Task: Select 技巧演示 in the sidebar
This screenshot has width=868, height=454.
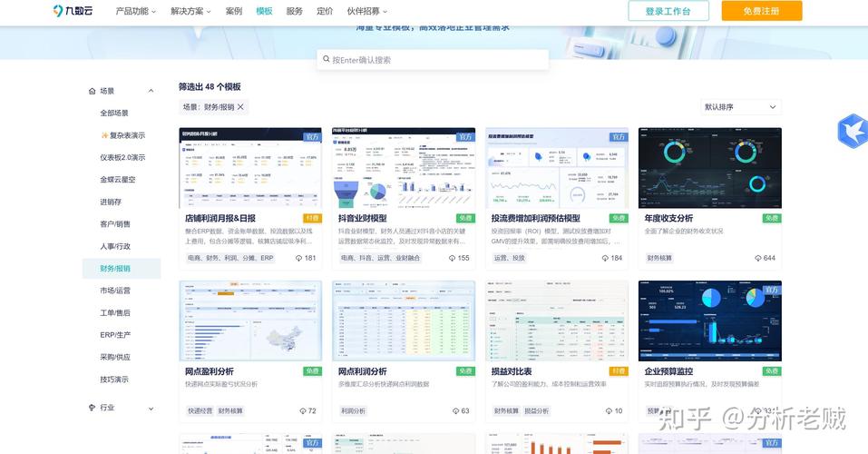Action: pyautogui.click(x=114, y=380)
